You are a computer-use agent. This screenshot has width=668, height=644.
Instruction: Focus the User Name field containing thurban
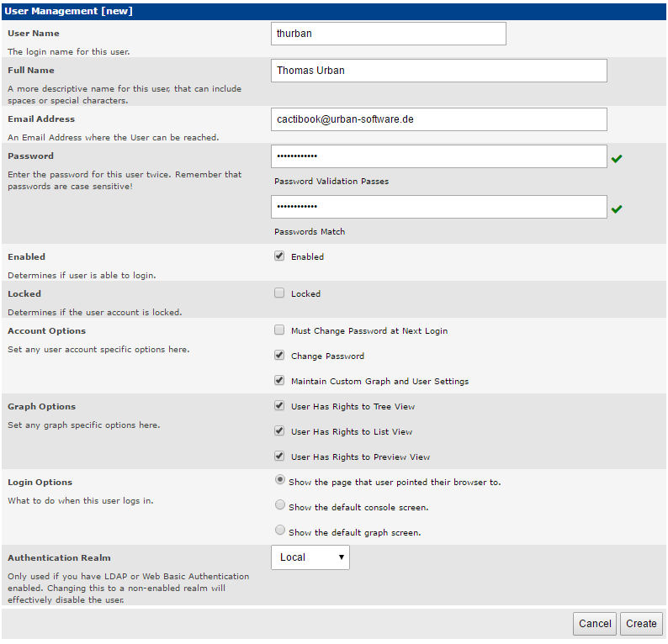(389, 34)
